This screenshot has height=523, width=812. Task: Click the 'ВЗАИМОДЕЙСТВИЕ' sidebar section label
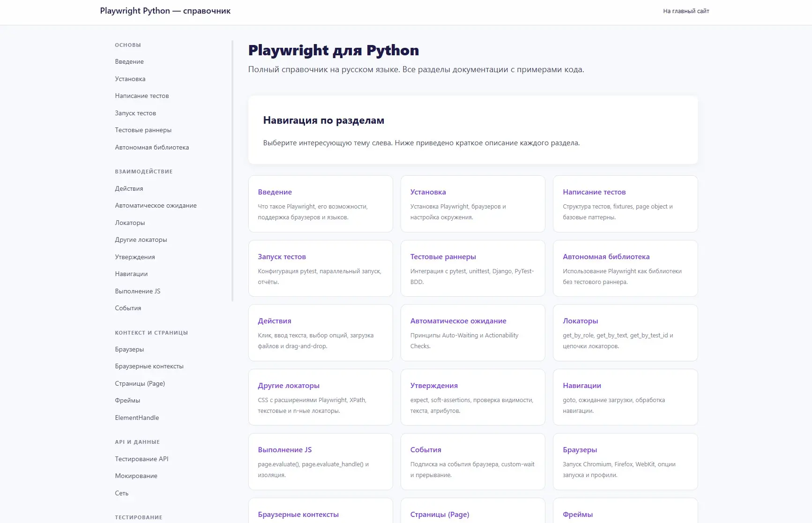coord(144,172)
